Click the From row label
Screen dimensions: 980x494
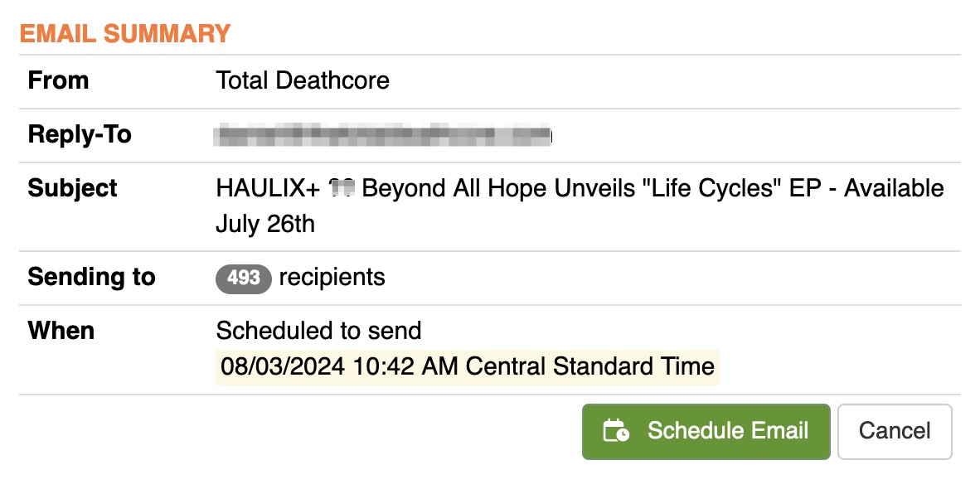coord(58,81)
